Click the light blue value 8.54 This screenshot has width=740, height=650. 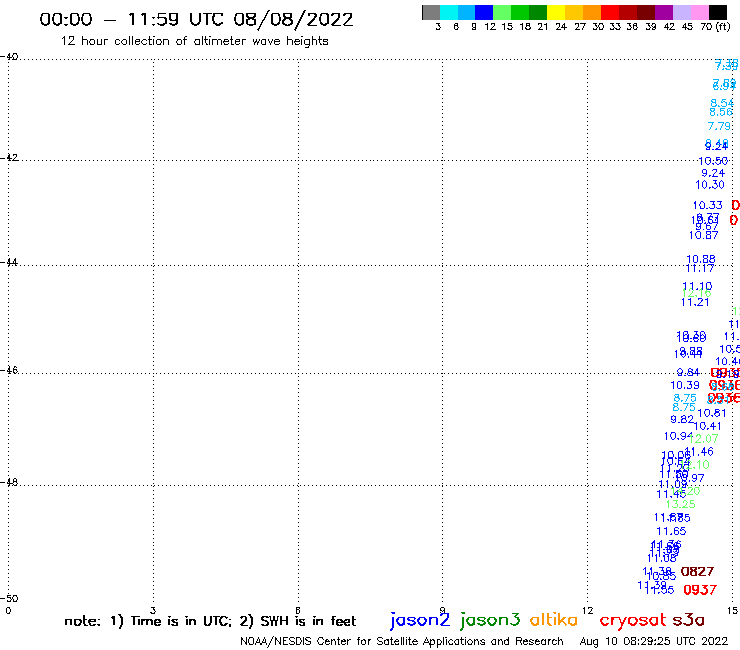(x=722, y=103)
